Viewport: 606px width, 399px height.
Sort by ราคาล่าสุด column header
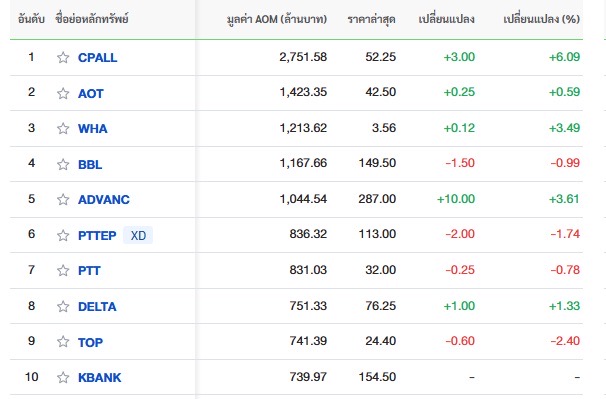click(x=371, y=19)
